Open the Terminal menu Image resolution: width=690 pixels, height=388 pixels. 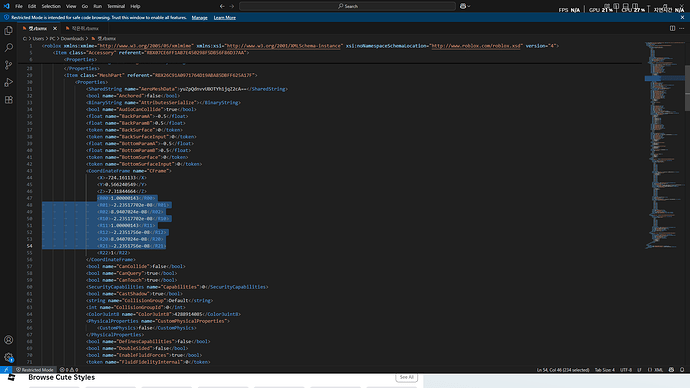pos(116,6)
